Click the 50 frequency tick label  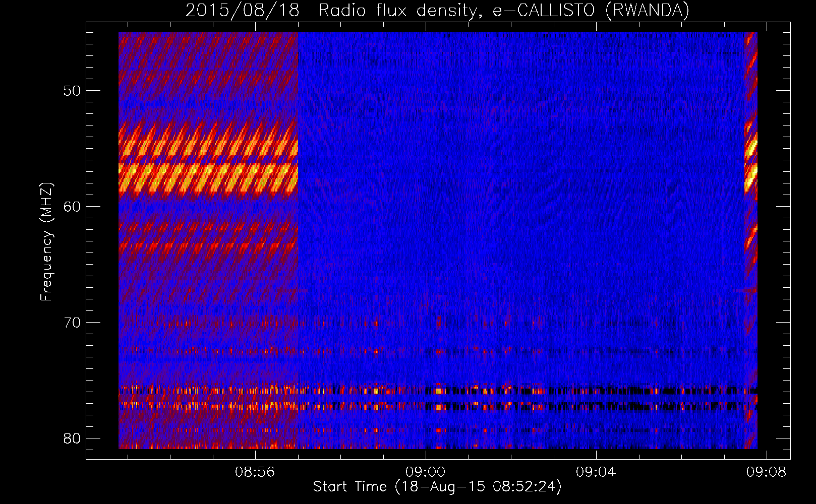tap(72, 91)
